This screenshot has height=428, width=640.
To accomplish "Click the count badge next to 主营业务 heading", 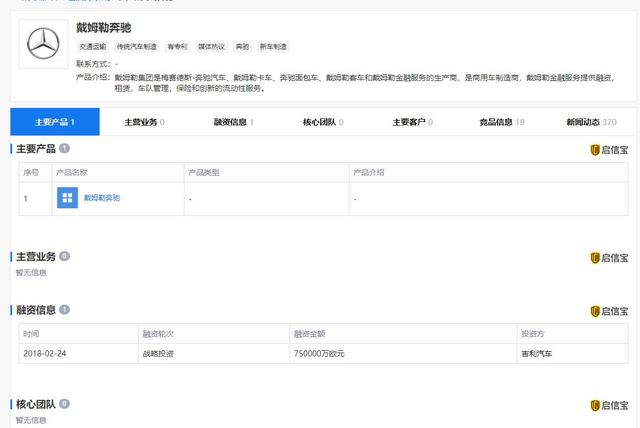I will click(x=64, y=256).
